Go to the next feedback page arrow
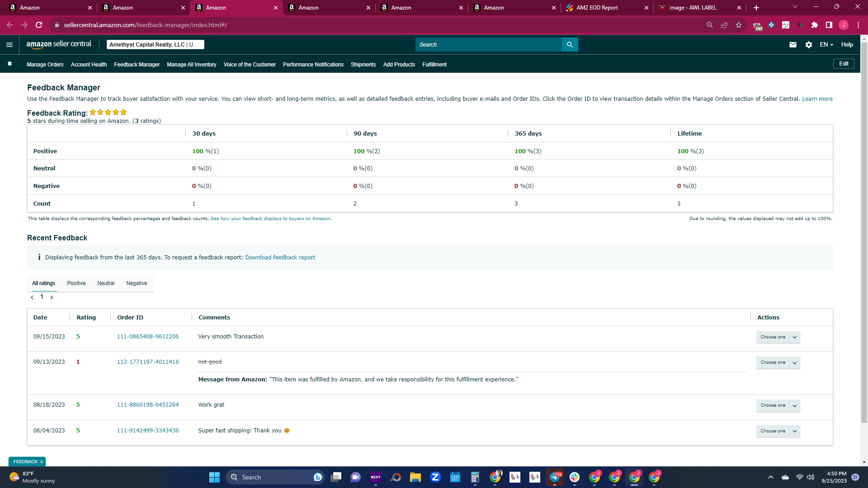This screenshot has height=488, width=868. (52, 297)
